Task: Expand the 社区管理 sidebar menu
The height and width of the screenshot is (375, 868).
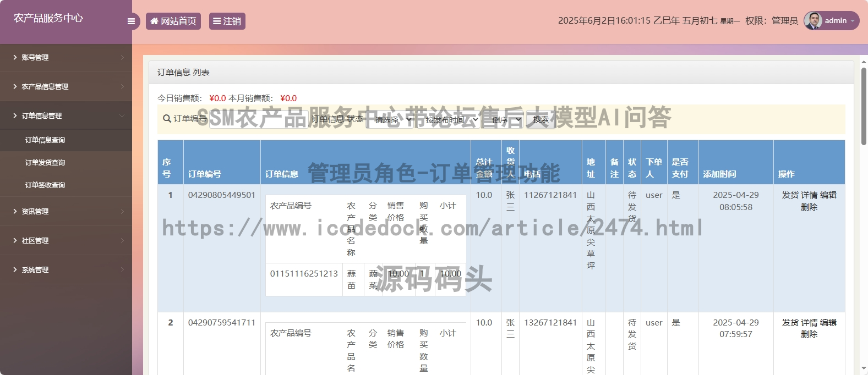Action: point(66,240)
